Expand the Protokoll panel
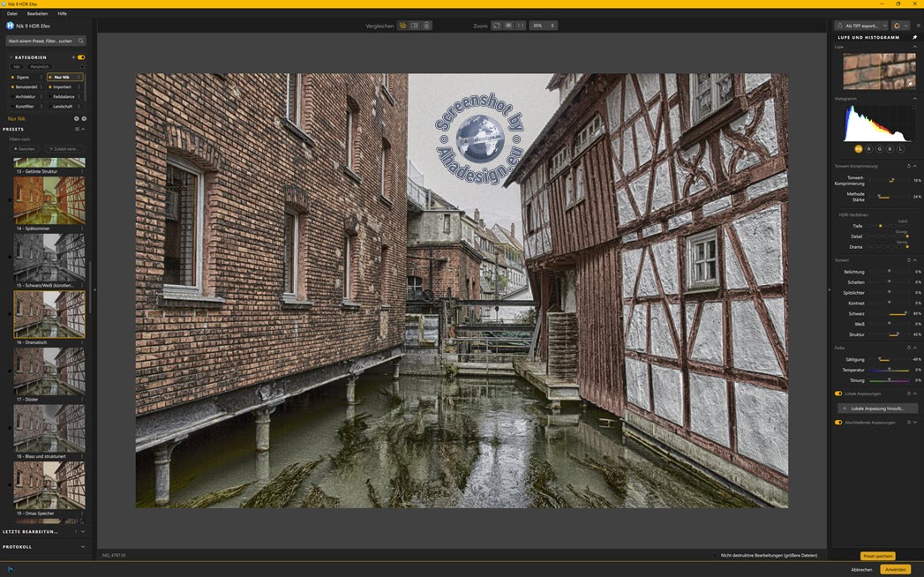924x577 pixels. coord(82,547)
